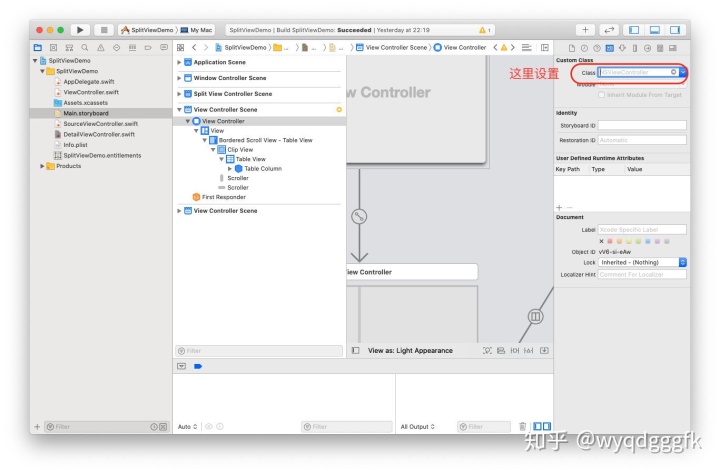Toggle the debug area visibility
720x473 pixels.
[655, 30]
